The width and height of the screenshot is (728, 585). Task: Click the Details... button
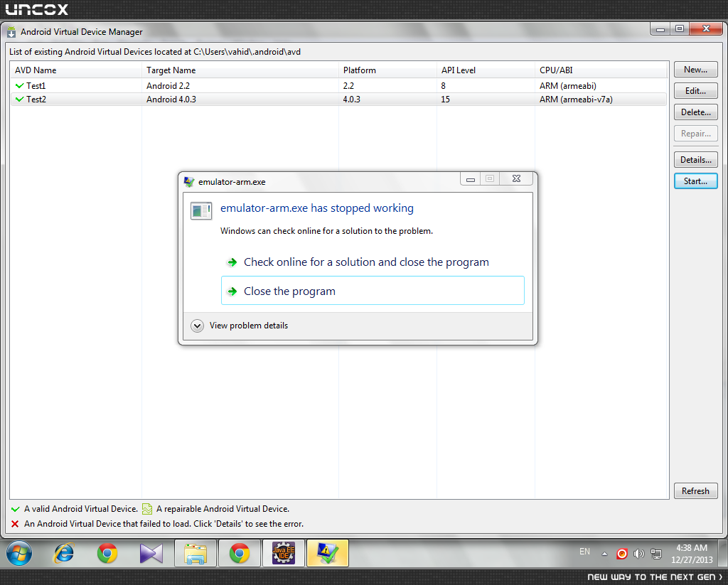click(695, 160)
